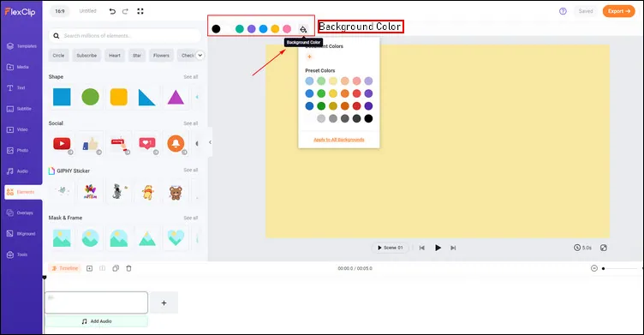Add the blue square shape

pos(62,97)
